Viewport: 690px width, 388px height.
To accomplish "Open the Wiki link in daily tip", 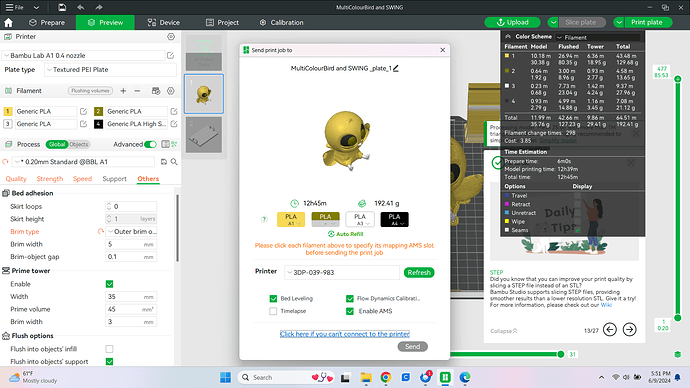I will (606, 305).
